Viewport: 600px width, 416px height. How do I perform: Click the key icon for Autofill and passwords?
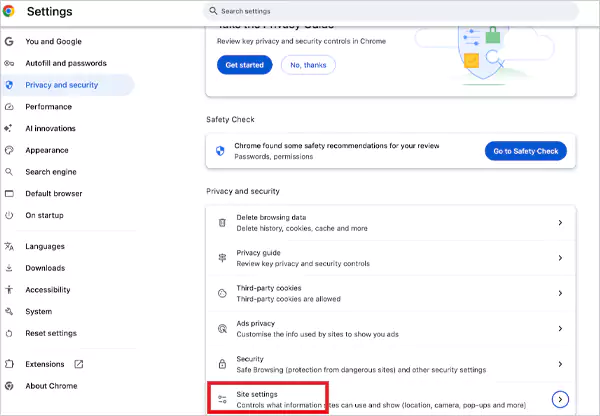point(9,63)
